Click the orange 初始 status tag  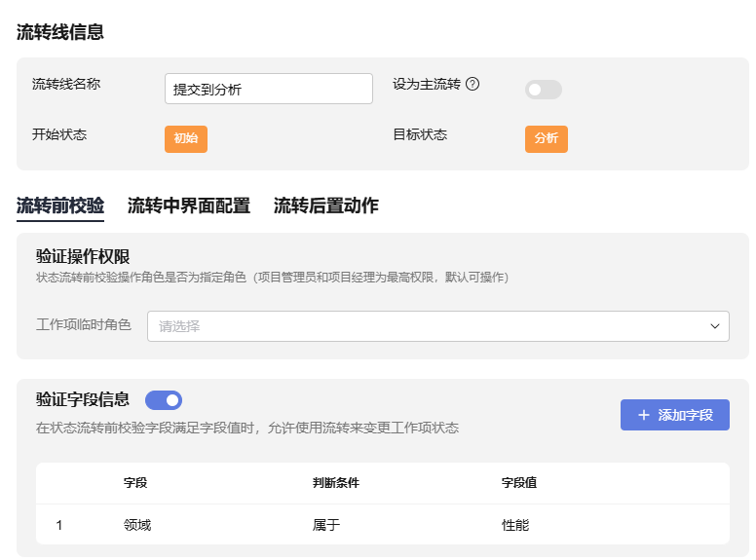(185, 138)
